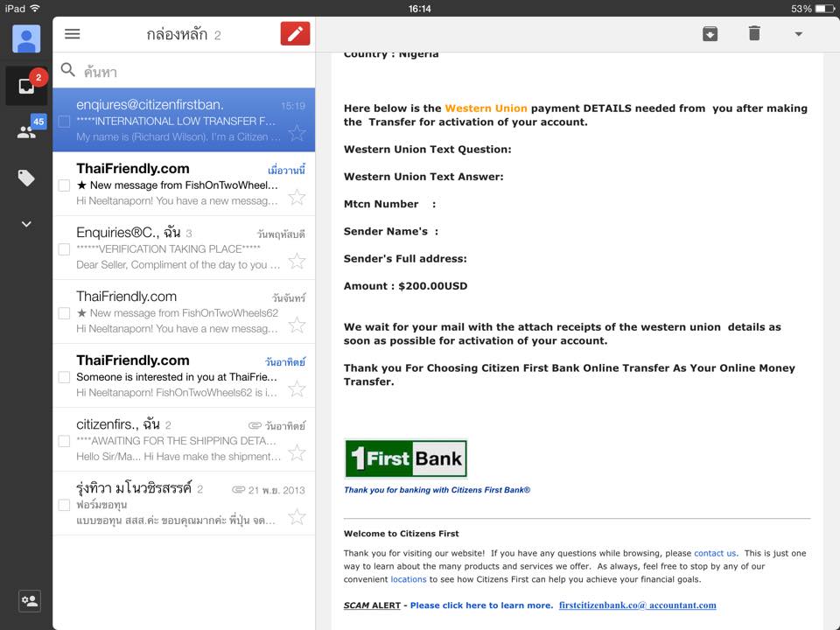Click SCAM ALERT text

point(372,605)
